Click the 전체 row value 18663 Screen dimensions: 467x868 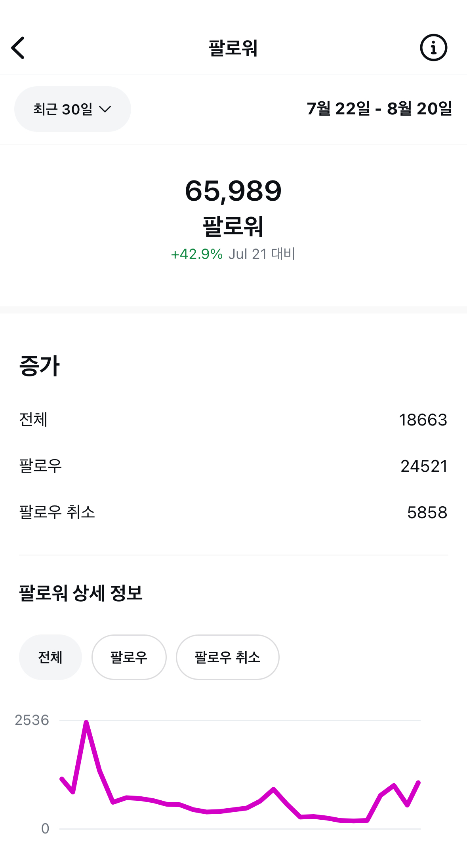423,420
